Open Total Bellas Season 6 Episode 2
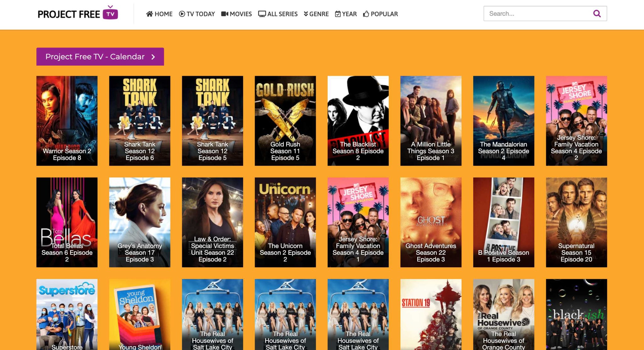 [x=67, y=222]
